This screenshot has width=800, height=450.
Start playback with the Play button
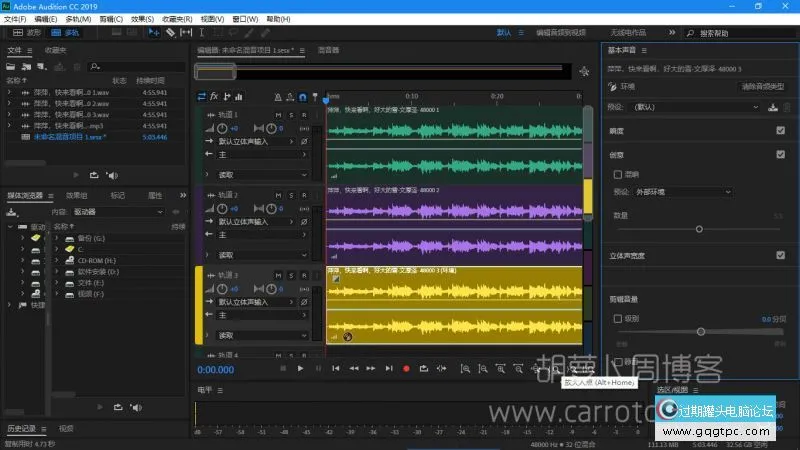pyautogui.click(x=300, y=369)
